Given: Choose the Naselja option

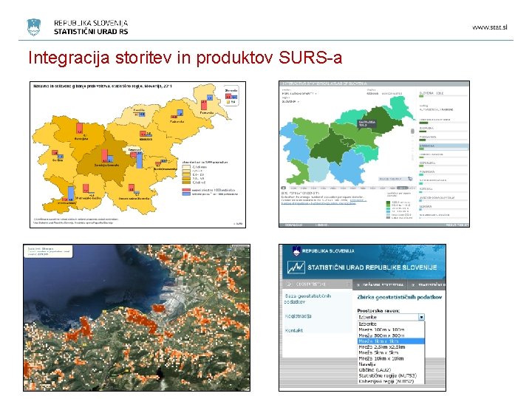Looking at the screenshot, I should click(x=391, y=364).
